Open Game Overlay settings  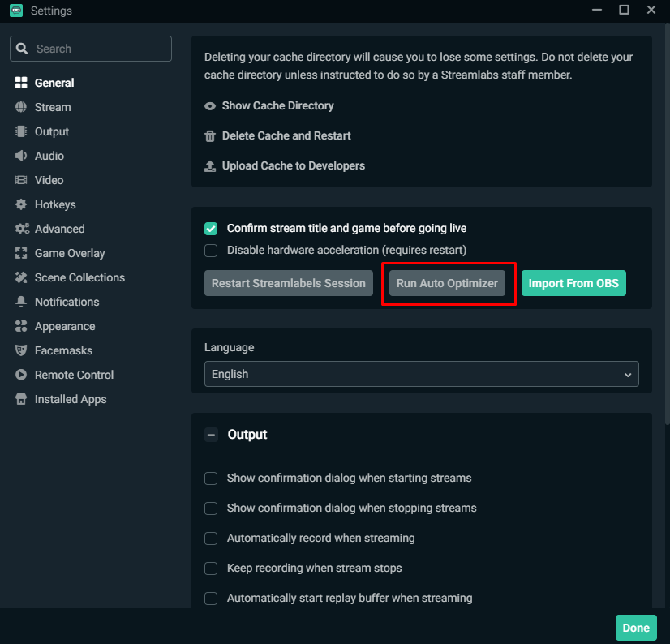[70, 253]
